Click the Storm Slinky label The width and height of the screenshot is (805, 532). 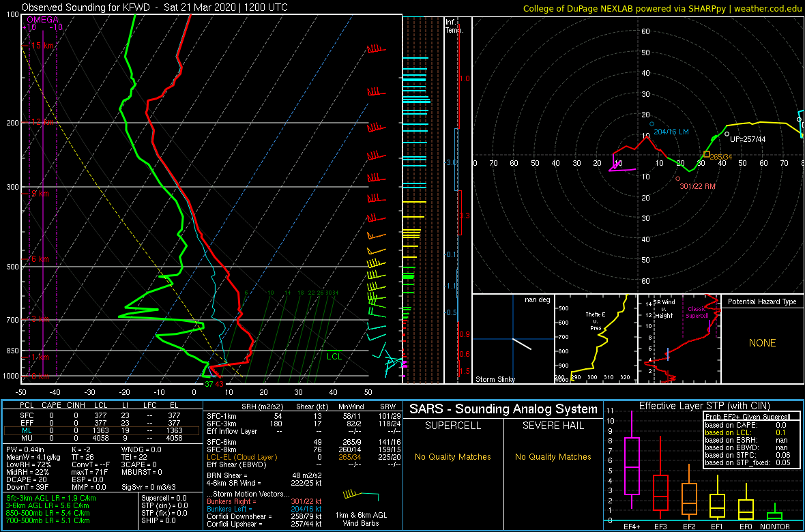click(495, 379)
